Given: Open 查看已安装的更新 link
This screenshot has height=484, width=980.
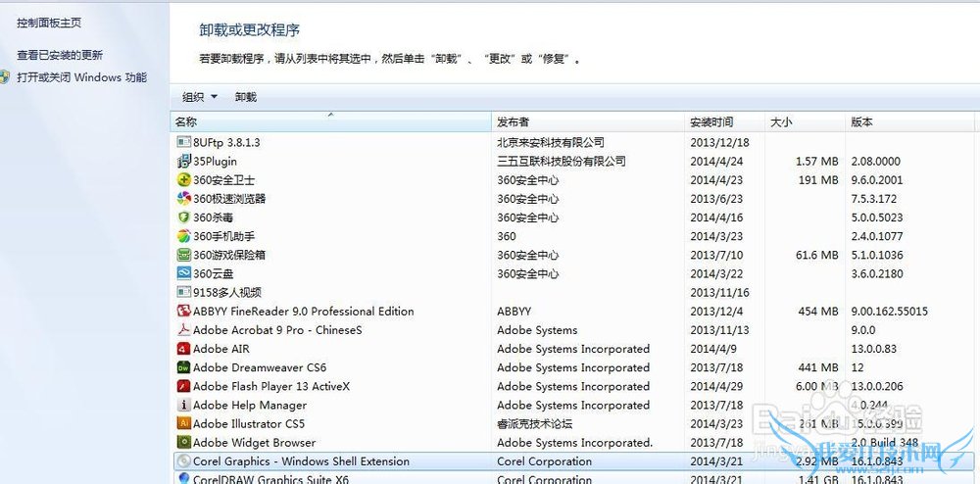Looking at the screenshot, I should pyautogui.click(x=60, y=55).
